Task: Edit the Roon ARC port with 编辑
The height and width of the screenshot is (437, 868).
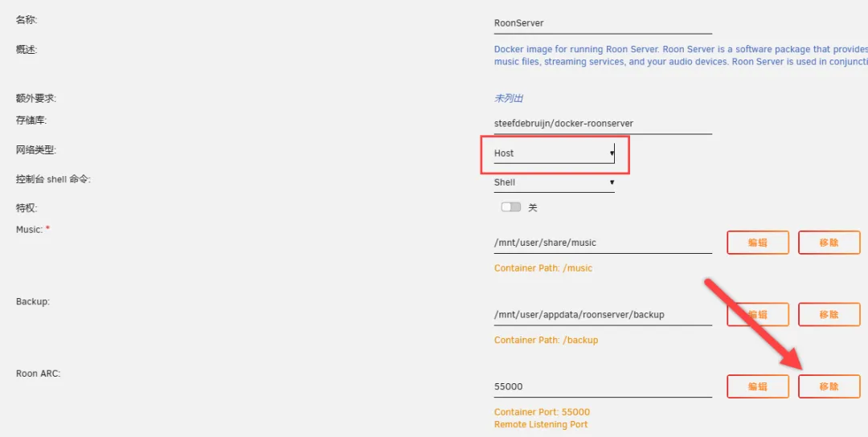Action: coord(757,386)
